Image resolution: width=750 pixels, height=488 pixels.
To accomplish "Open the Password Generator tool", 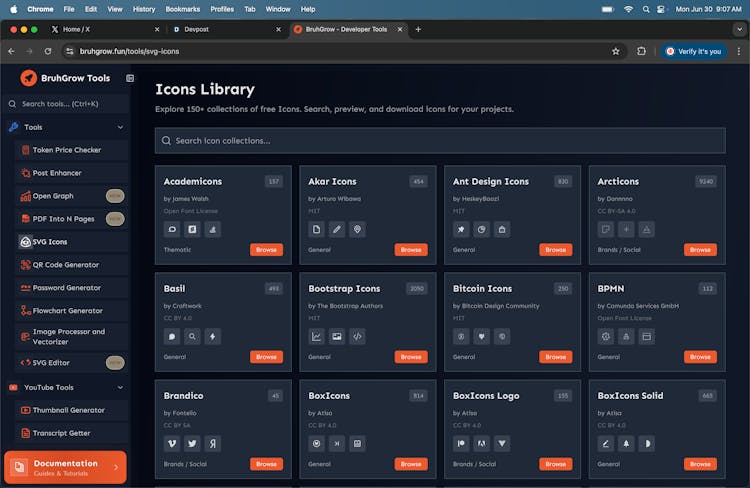I will pyautogui.click(x=67, y=288).
